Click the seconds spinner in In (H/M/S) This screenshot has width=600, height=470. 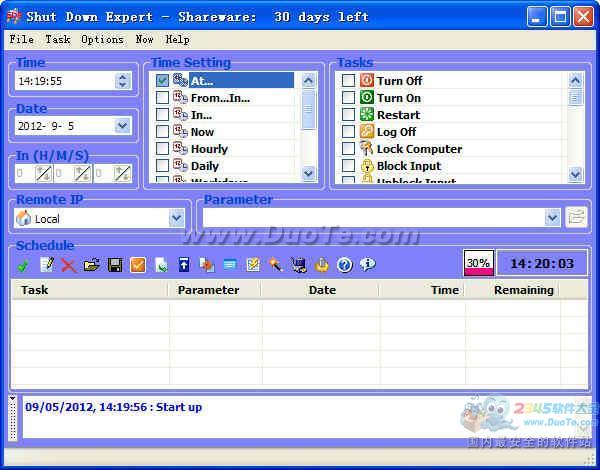pos(122,174)
